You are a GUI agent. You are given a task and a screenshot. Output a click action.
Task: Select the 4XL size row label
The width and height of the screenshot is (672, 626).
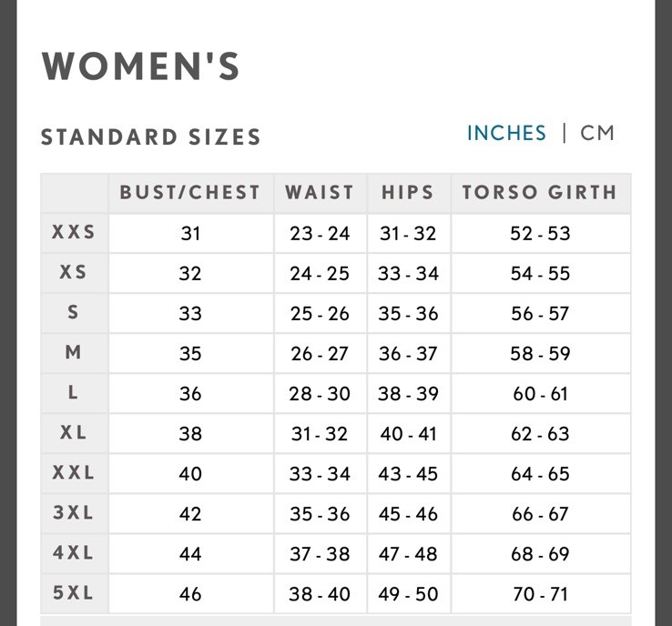pyautogui.click(x=73, y=553)
